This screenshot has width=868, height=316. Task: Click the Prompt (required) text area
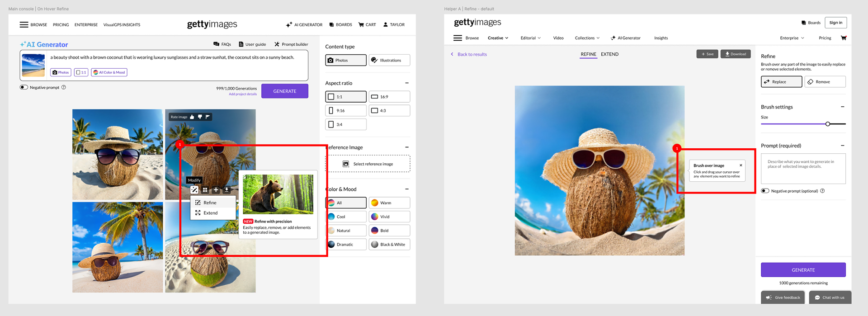coord(803,169)
